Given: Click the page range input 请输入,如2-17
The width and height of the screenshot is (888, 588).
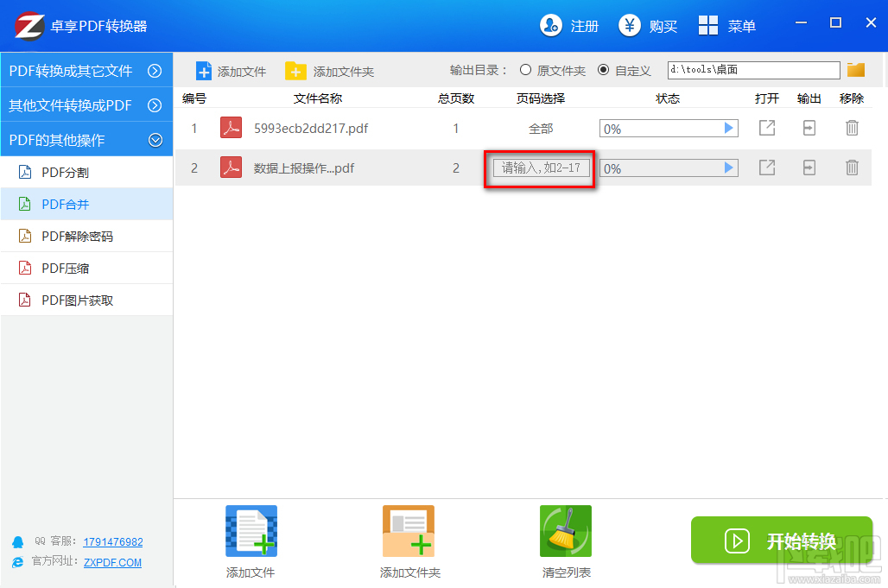Looking at the screenshot, I should [x=541, y=168].
